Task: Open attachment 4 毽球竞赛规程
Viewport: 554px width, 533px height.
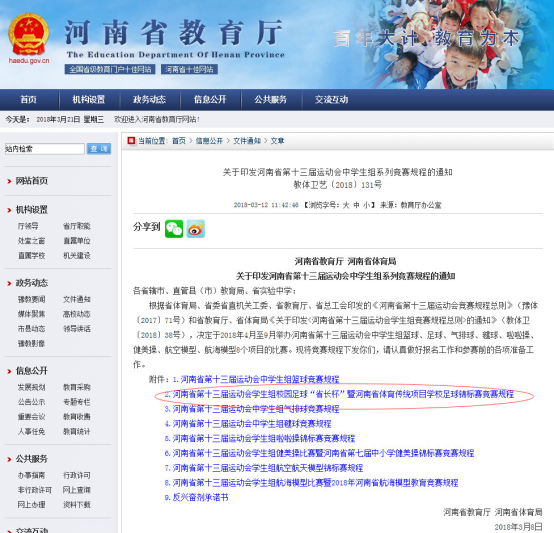Action: 248,424
